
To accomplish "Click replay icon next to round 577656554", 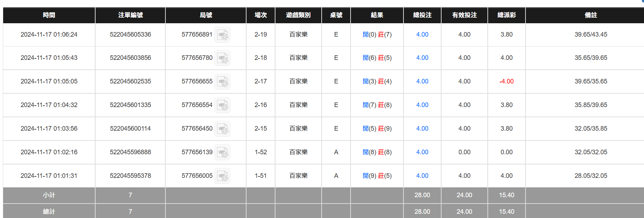I will (223, 105).
